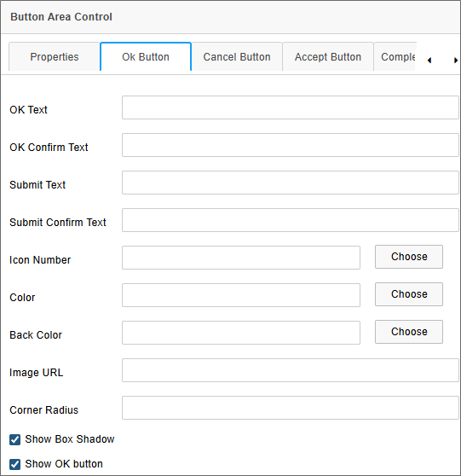The height and width of the screenshot is (476, 461).
Task: Click Choose next to the Color field
Action: point(409,294)
